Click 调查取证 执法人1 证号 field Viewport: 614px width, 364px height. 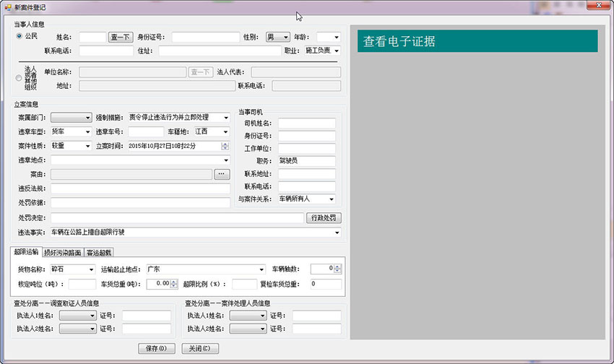click(147, 316)
